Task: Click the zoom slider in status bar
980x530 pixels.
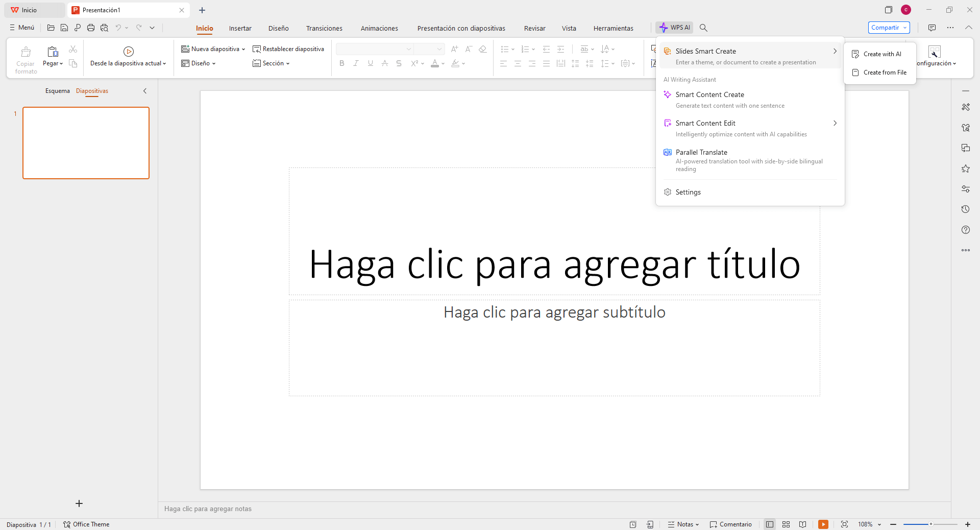Action: 930,524
